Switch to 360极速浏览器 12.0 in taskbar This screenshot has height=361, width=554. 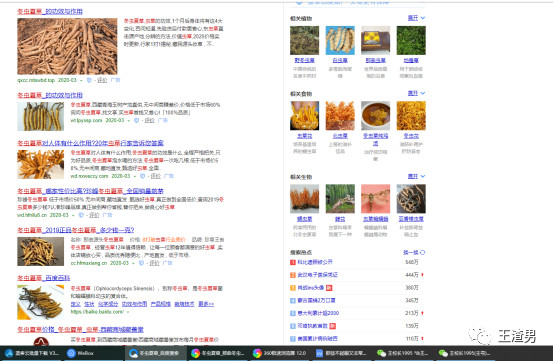pos(280,353)
